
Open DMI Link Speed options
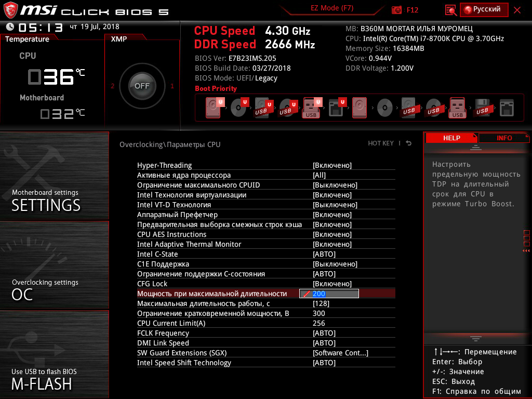pos(266,343)
